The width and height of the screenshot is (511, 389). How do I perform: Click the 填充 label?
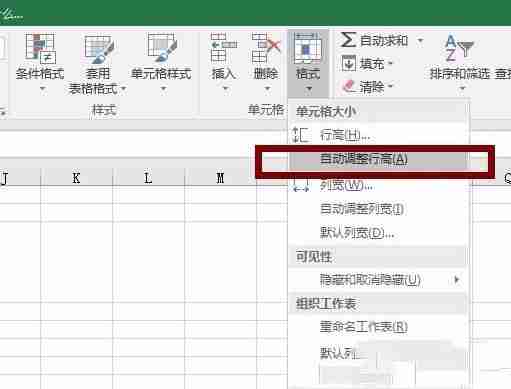(x=372, y=63)
